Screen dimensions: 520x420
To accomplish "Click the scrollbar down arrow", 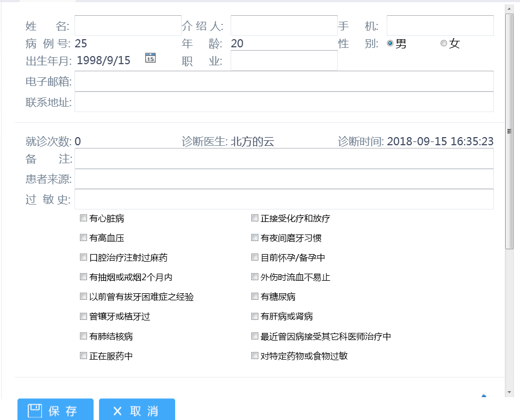I will tap(509, 392).
